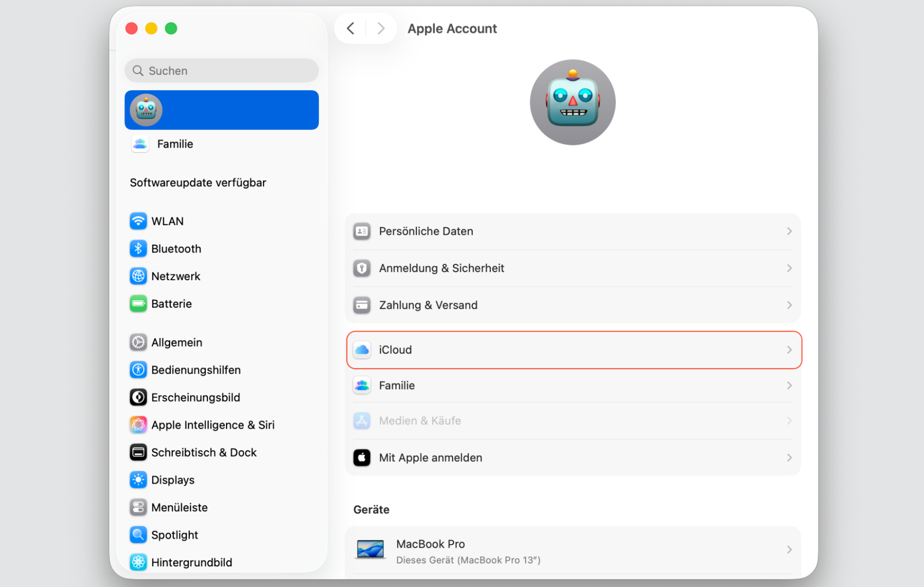
Task: Click the Persönliche Daten ID card icon
Action: pyautogui.click(x=362, y=231)
